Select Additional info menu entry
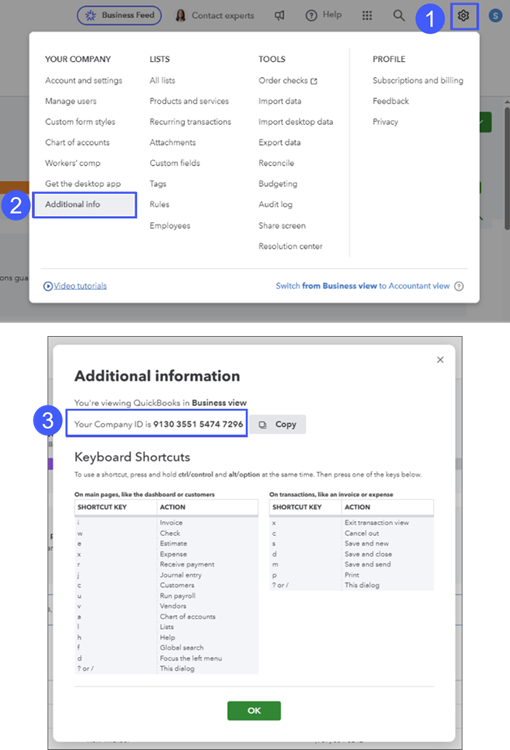 [x=85, y=205]
